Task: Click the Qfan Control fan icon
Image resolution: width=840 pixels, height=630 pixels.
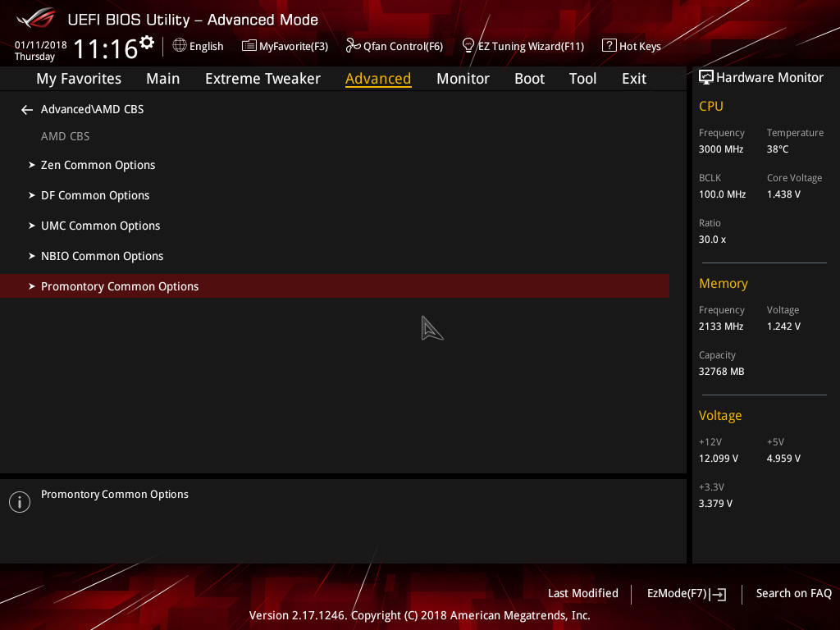Action: coord(353,46)
